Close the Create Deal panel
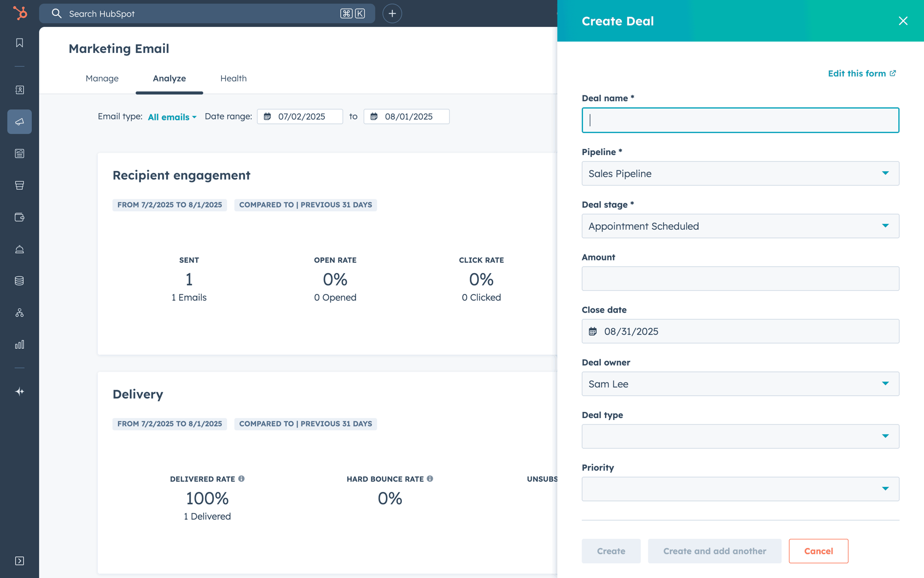 point(903,21)
